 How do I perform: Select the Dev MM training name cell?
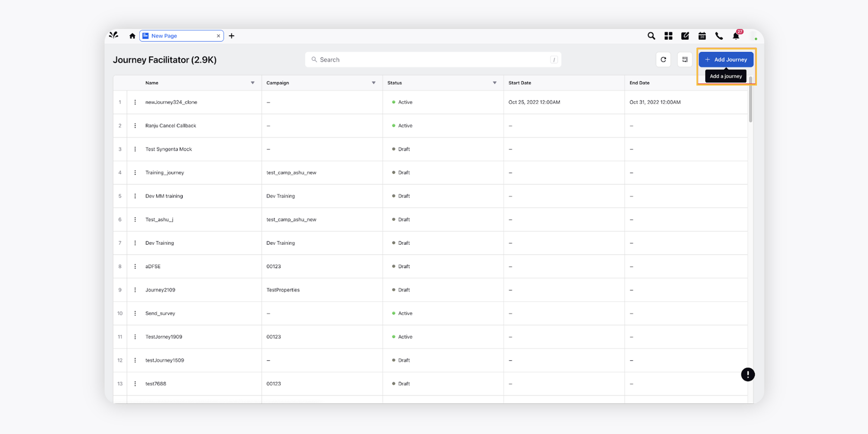pos(164,196)
